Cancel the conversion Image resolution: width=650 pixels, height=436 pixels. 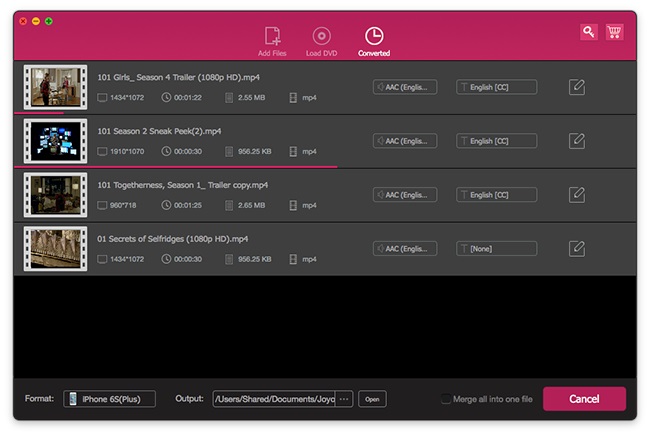(584, 399)
